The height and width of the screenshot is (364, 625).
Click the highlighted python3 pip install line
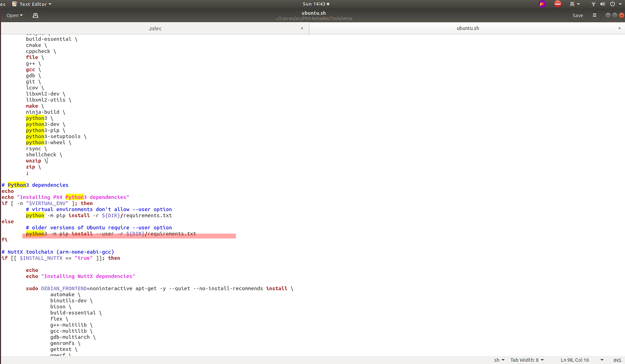coord(111,233)
